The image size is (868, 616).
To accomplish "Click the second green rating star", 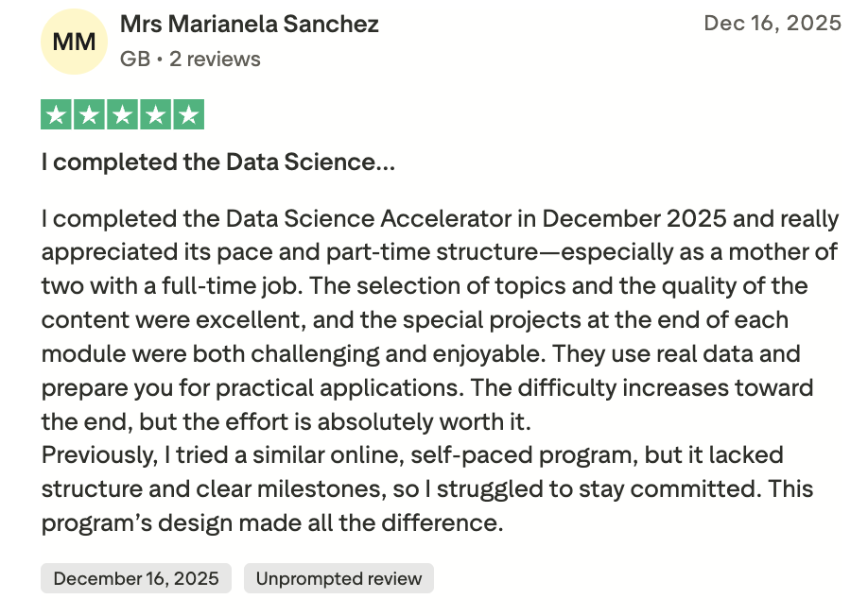I will click(90, 115).
